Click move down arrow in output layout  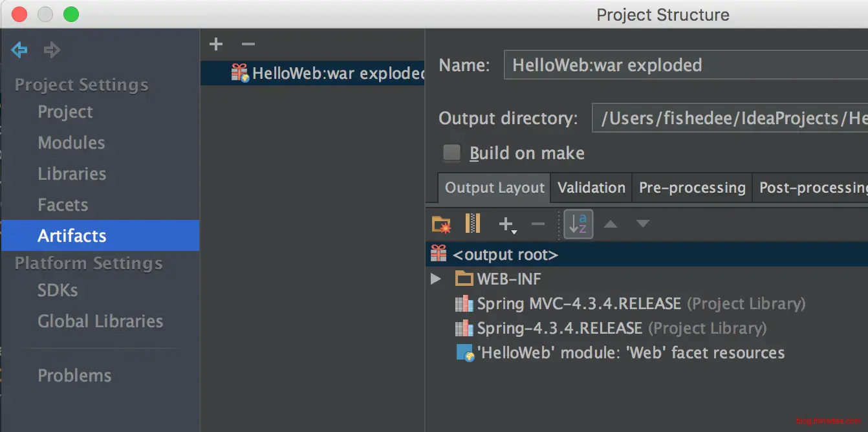point(642,224)
